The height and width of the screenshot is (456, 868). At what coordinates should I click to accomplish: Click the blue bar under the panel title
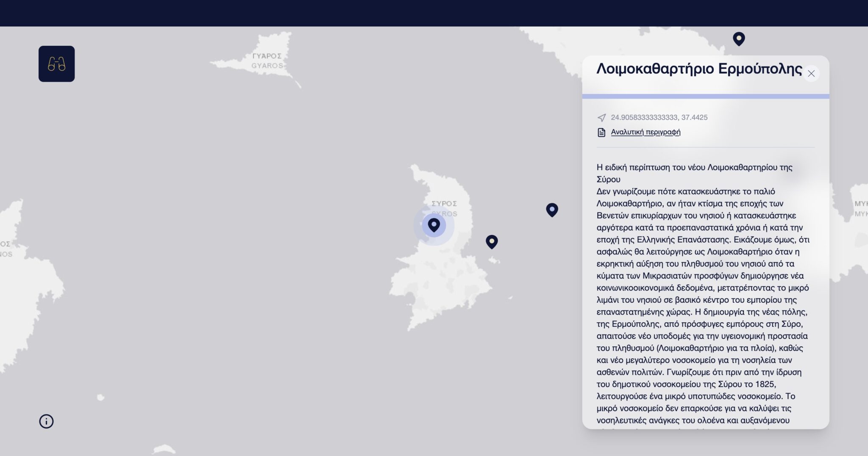point(705,97)
